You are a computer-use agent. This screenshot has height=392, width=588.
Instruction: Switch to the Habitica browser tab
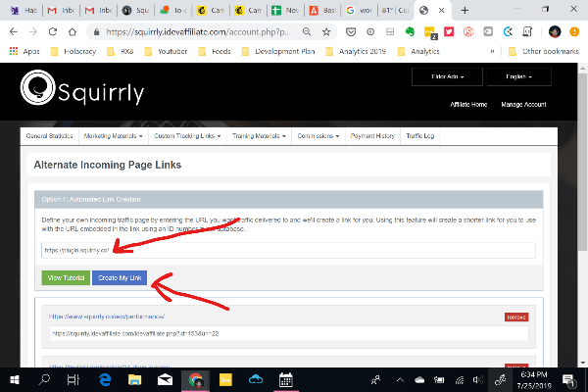click(x=24, y=10)
